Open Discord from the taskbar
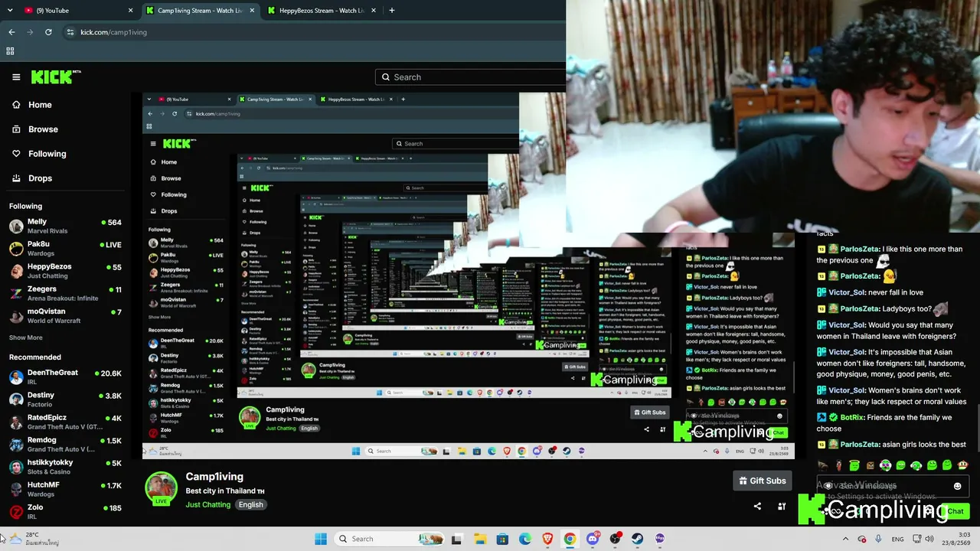This screenshot has width=980, height=551. coord(593,539)
